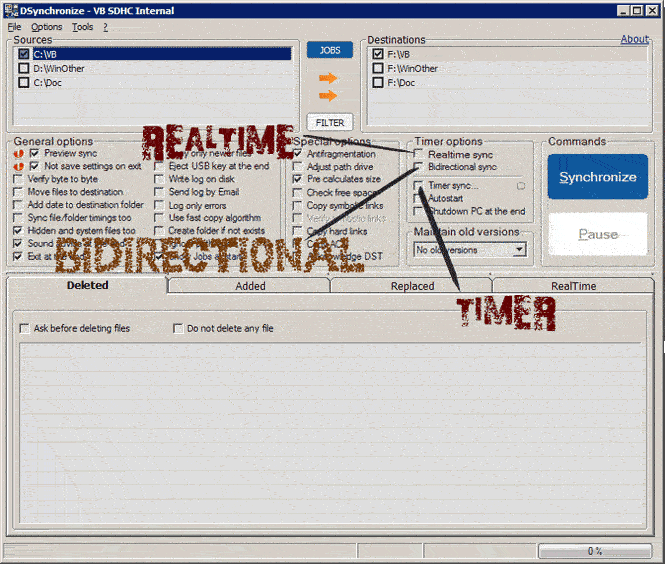Uncheck the Antifragmentation option
Screen dimensions: 665x564
tap(297, 154)
